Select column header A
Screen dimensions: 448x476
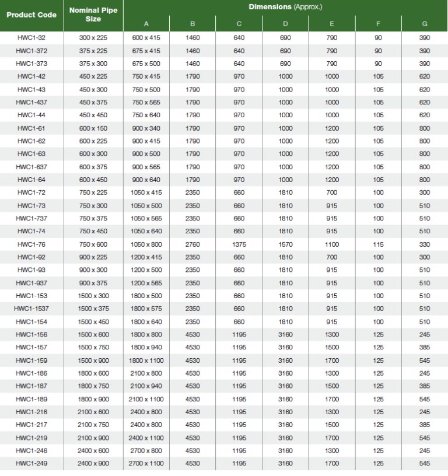(x=146, y=24)
